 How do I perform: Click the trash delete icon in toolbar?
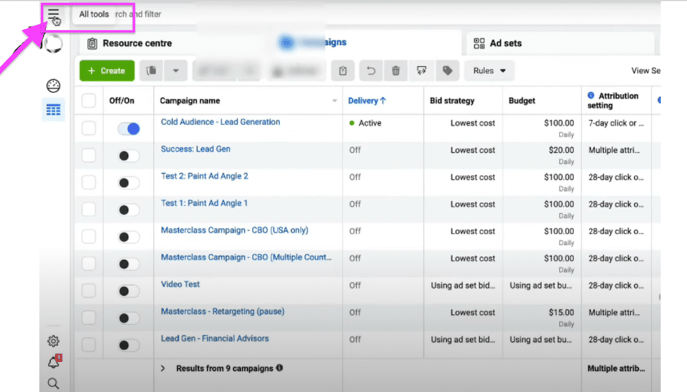click(x=396, y=71)
